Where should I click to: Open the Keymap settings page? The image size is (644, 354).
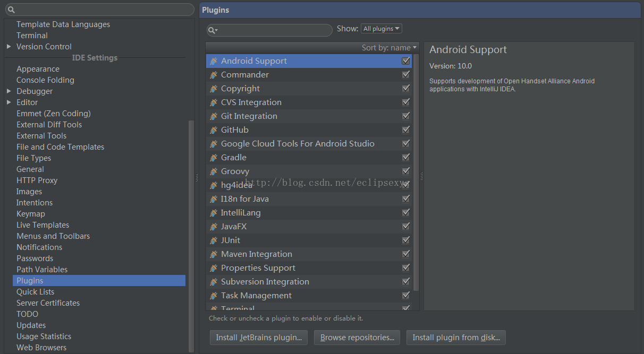(x=31, y=214)
